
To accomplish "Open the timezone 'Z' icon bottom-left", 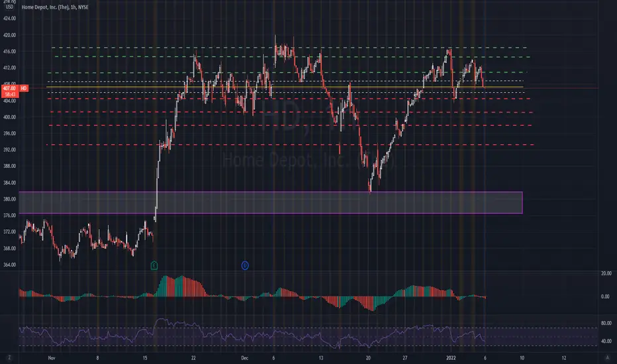I will tap(9, 357).
